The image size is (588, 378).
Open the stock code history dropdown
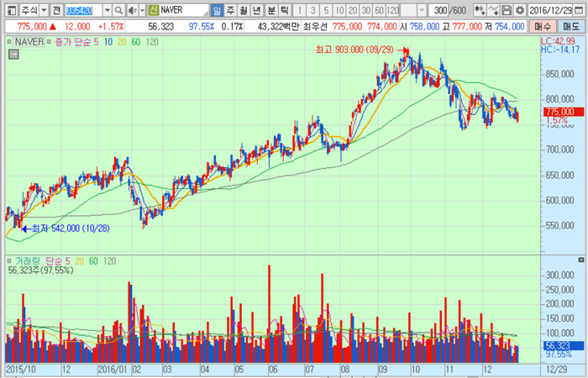[x=108, y=9]
